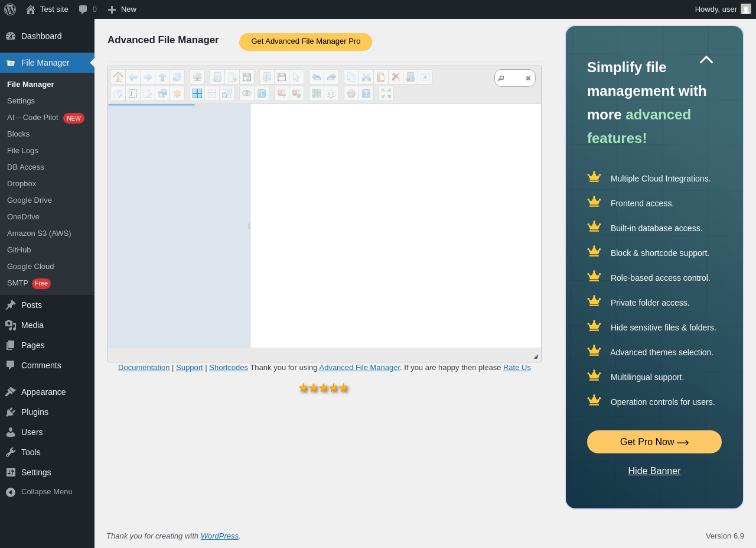This screenshot has height=548, width=756.
Task: Click the download floppy disk icon
Action: point(282,77)
